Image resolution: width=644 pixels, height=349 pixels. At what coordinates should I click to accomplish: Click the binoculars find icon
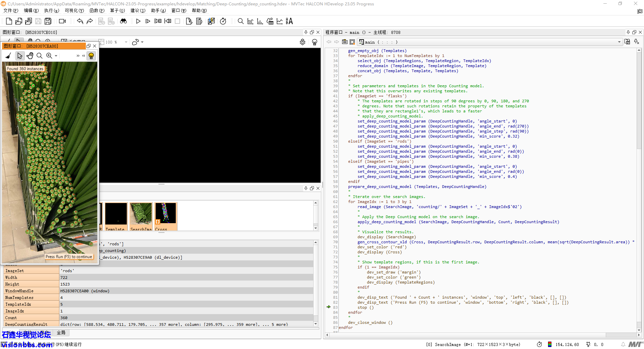(x=123, y=21)
